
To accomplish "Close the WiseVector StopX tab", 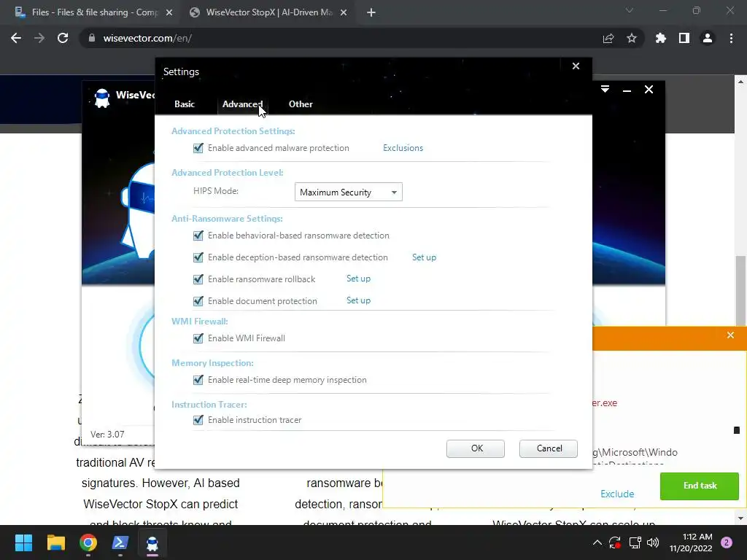I will point(344,13).
